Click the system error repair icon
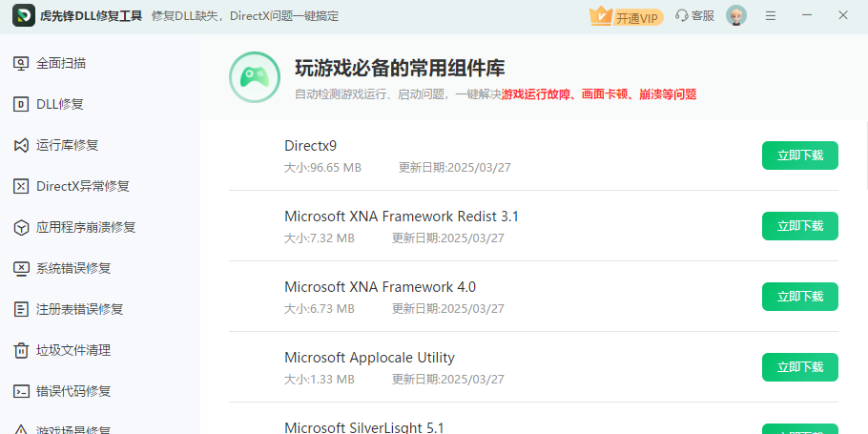The image size is (868, 434). pos(20,269)
